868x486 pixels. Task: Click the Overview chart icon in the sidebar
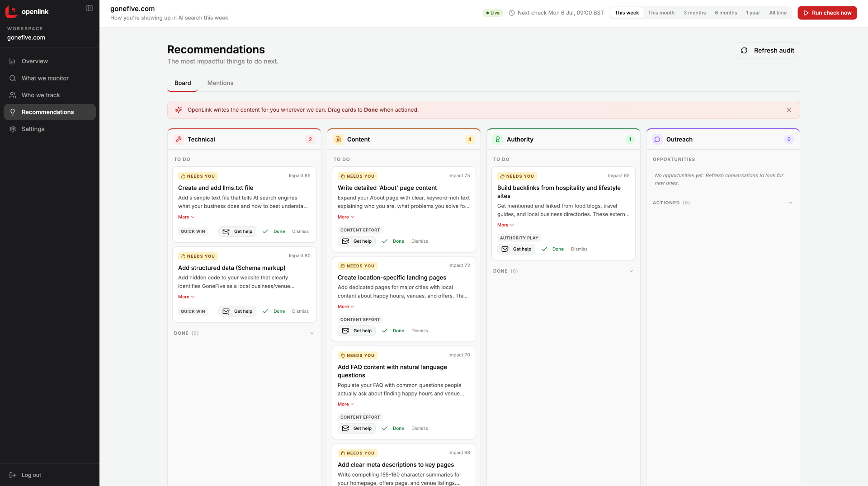point(13,61)
